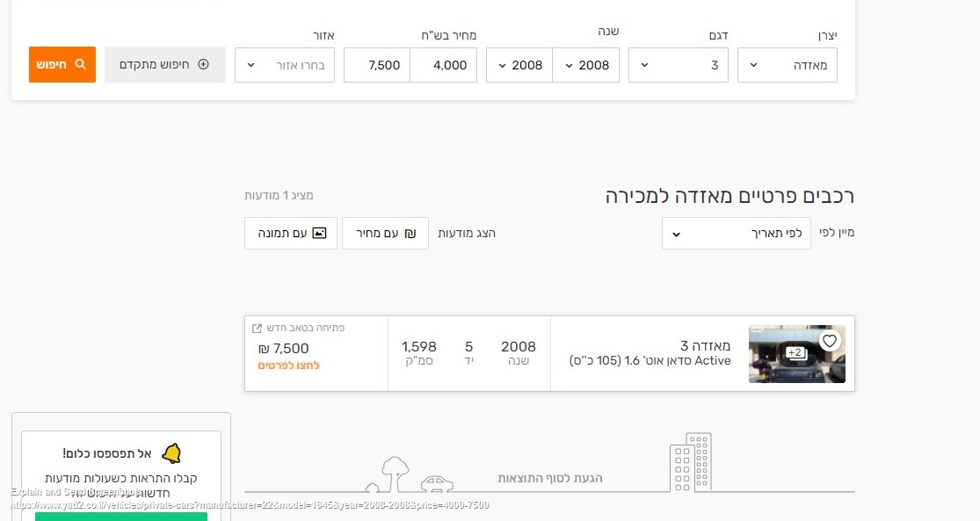The height and width of the screenshot is (521, 980).
Task: Click the yellow bell icon in notification prompt
Action: [x=173, y=452]
